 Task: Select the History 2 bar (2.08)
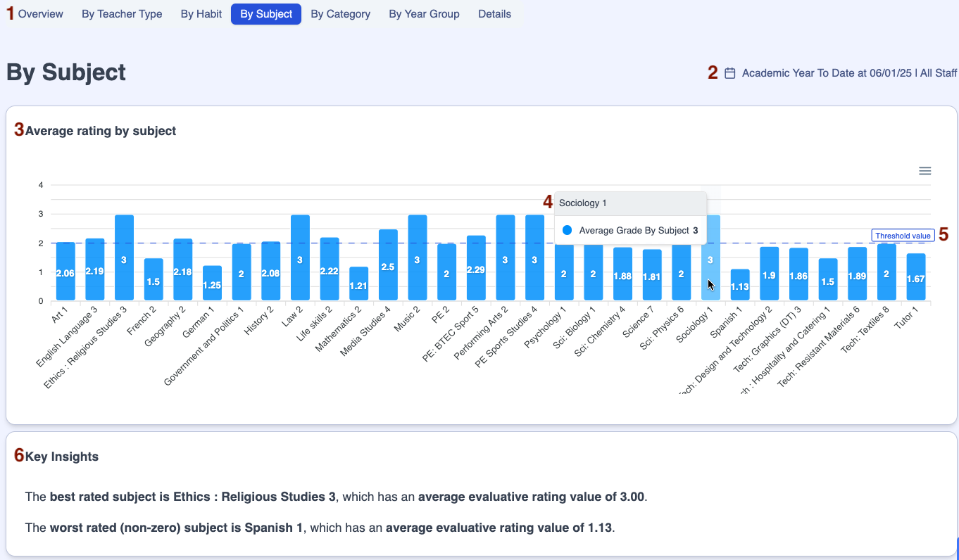pyautogui.click(x=271, y=272)
